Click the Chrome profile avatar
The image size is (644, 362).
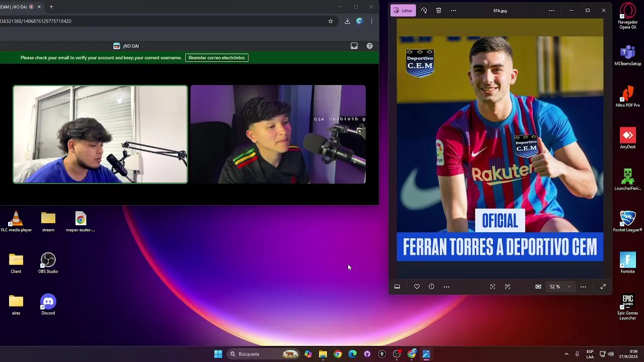tap(359, 21)
